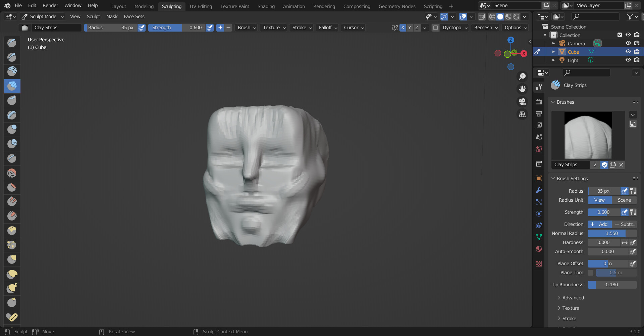Open the Mask menu in the header
The width and height of the screenshot is (644, 336).
click(111, 16)
